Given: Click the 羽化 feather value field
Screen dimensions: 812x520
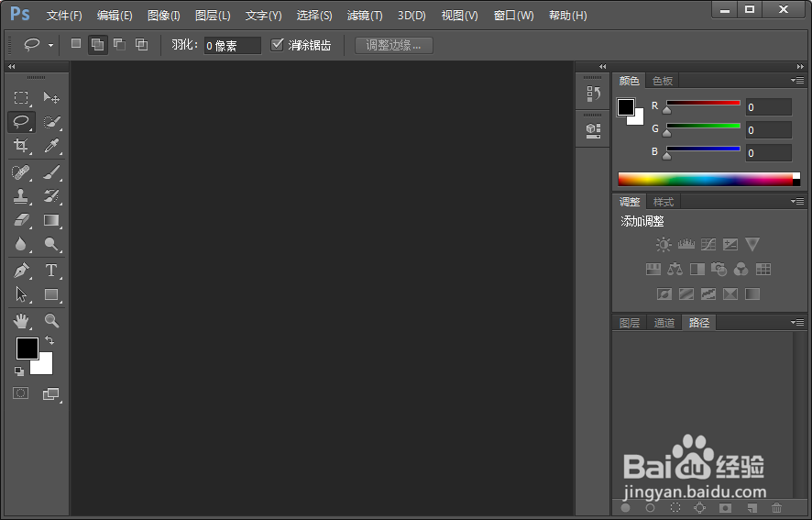Looking at the screenshot, I should (232, 46).
